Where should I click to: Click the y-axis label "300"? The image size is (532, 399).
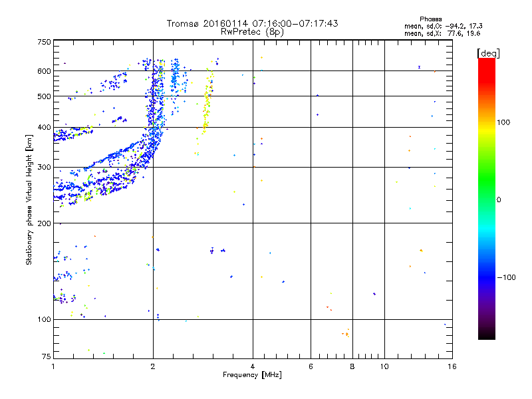(44, 168)
